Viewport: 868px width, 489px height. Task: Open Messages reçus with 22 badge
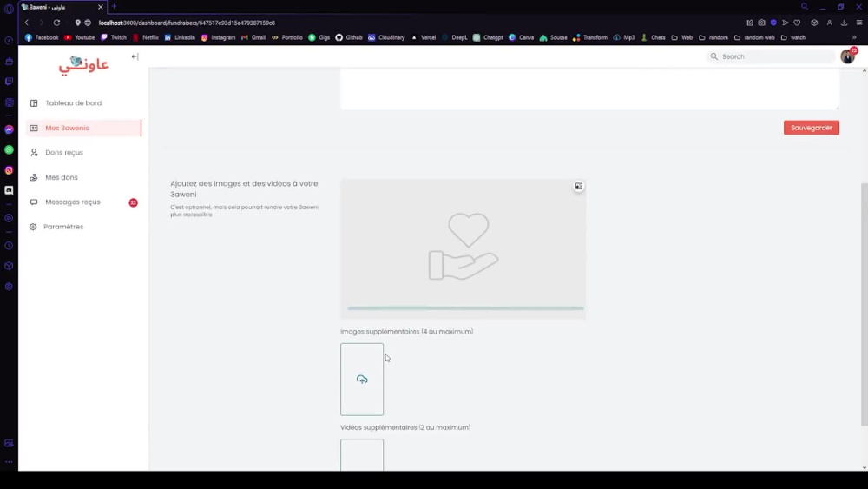click(83, 202)
